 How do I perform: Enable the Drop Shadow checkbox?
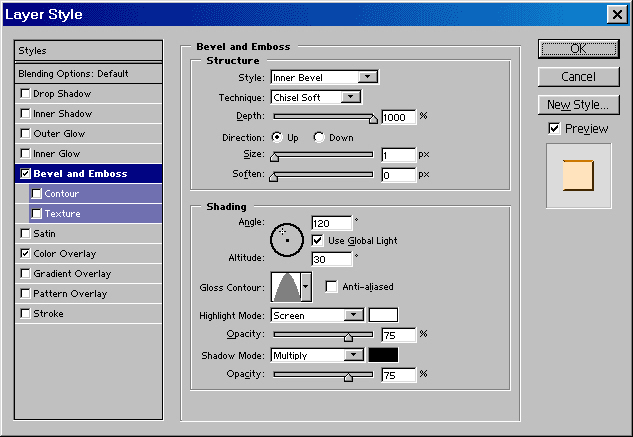(x=25, y=94)
